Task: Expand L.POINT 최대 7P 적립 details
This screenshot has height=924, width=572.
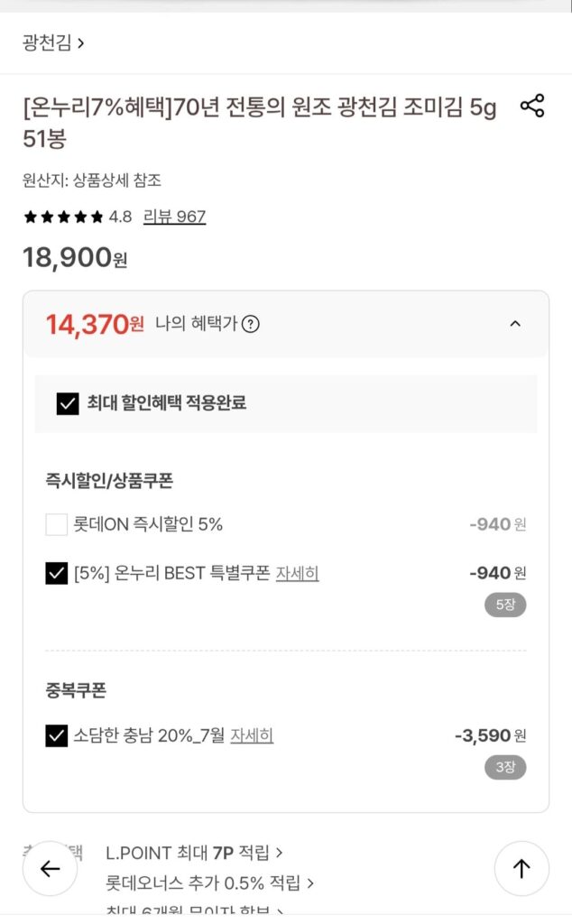Action: click(x=194, y=853)
